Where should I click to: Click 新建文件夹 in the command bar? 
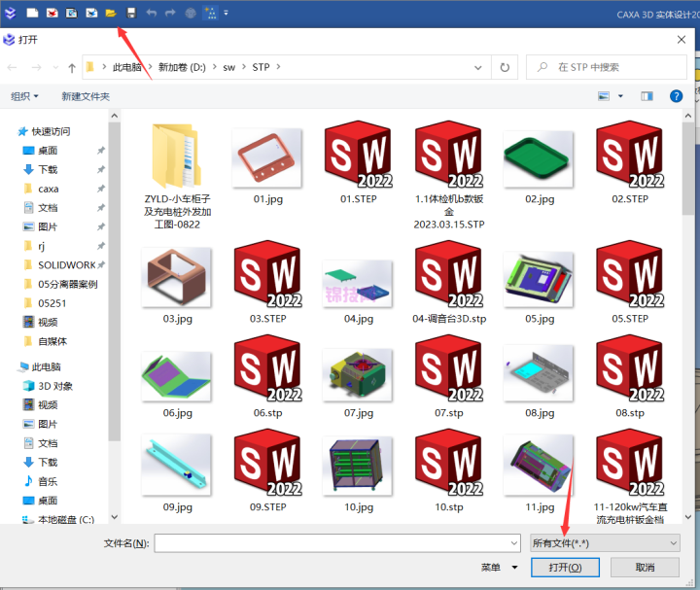point(86,96)
